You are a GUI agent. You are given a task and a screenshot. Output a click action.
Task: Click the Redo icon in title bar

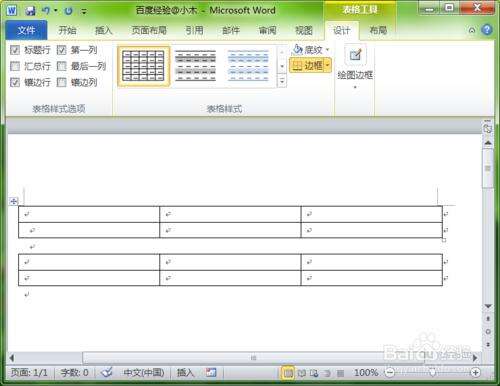click(68, 11)
